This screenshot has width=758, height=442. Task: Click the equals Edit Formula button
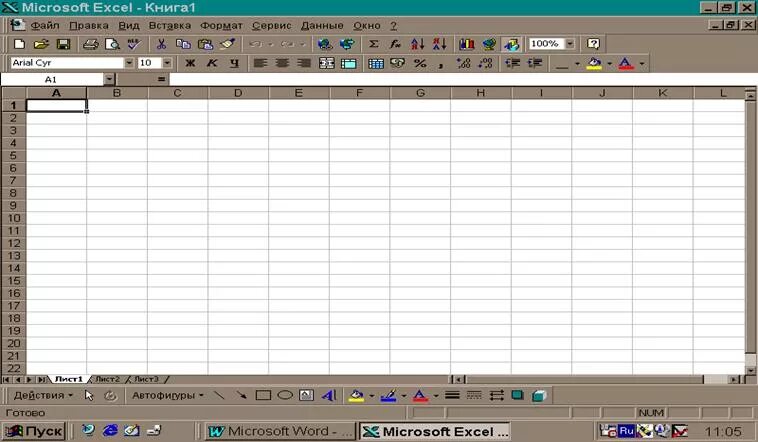(161, 79)
